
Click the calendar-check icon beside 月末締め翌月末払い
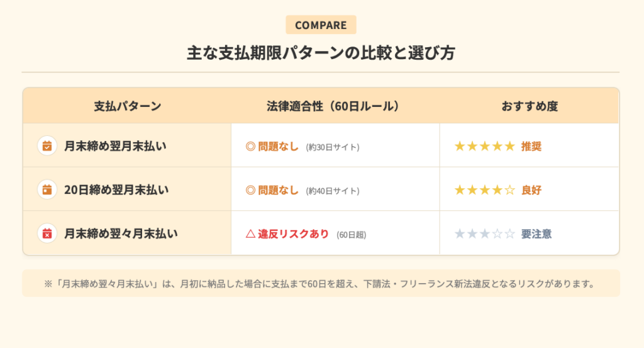[47, 145]
